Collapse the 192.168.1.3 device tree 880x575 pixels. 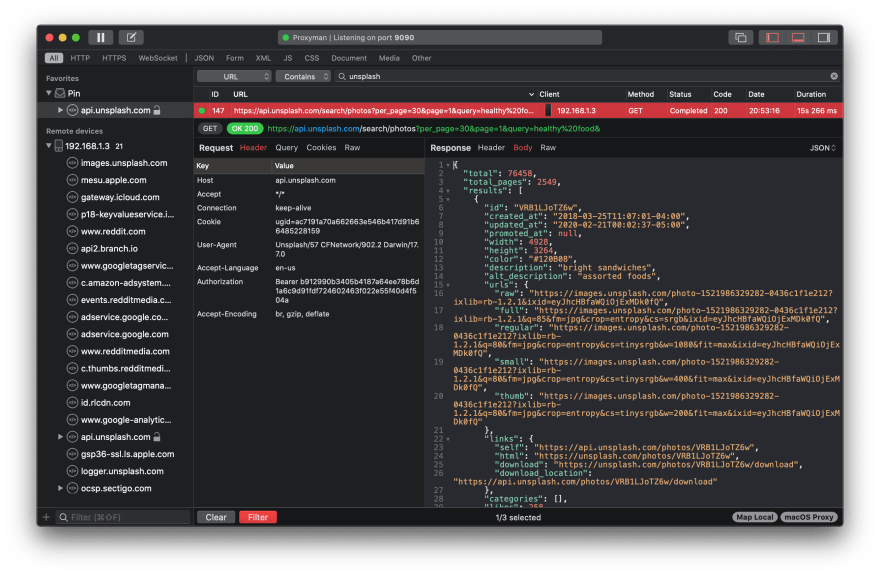pos(49,146)
